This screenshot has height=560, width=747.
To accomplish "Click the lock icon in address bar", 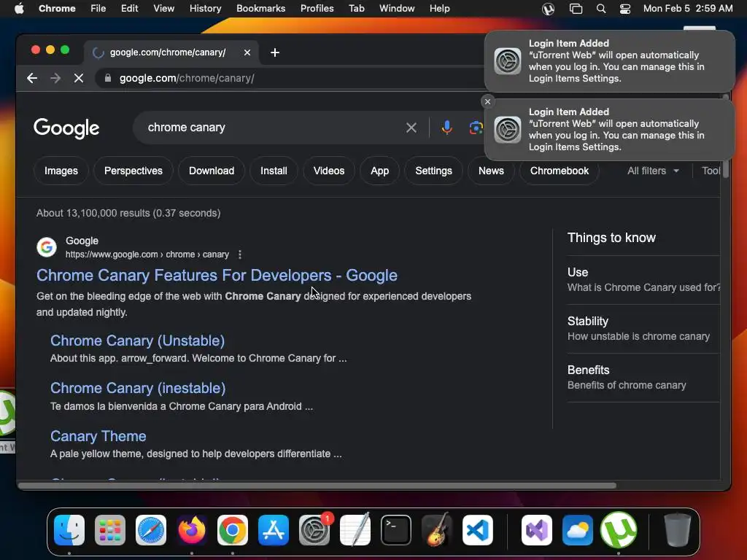I will coord(108,78).
